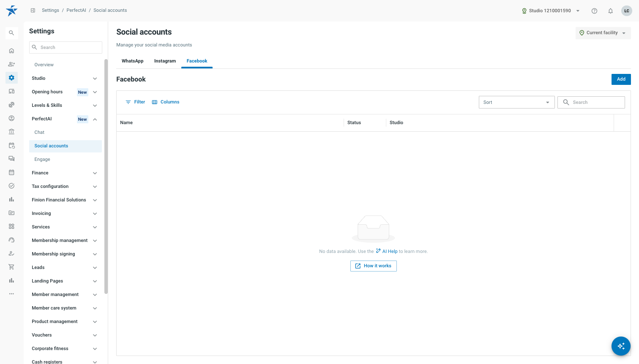Viewport: 639px width, 364px height.
Task: Open the user profile circle icon
Action: pyautogui.click(x=11, y=118)
